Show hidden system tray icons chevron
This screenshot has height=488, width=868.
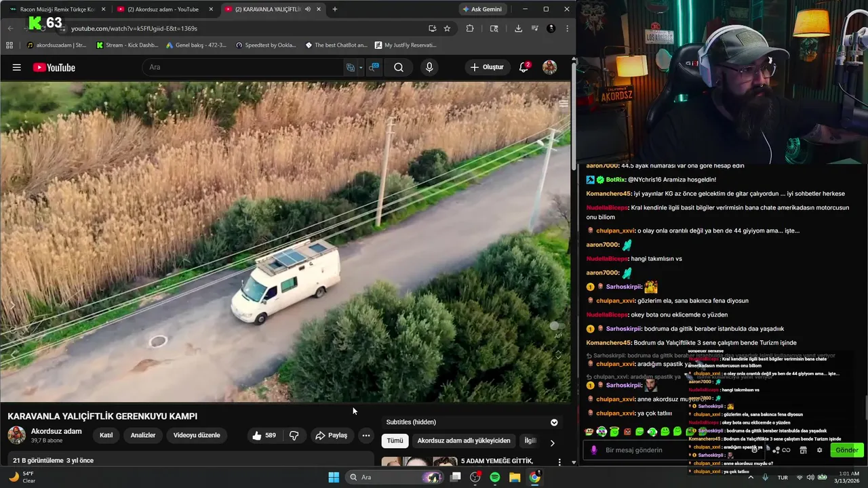pos(752,477)
